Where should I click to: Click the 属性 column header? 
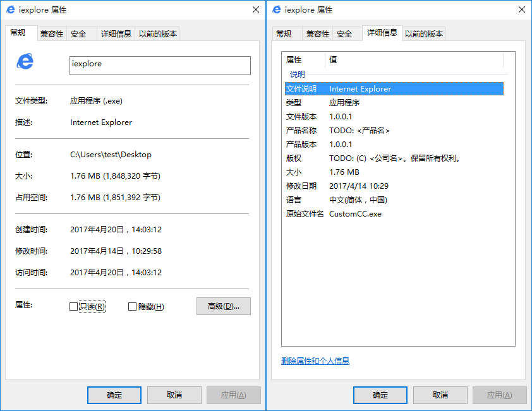click(x=304, y=60)
